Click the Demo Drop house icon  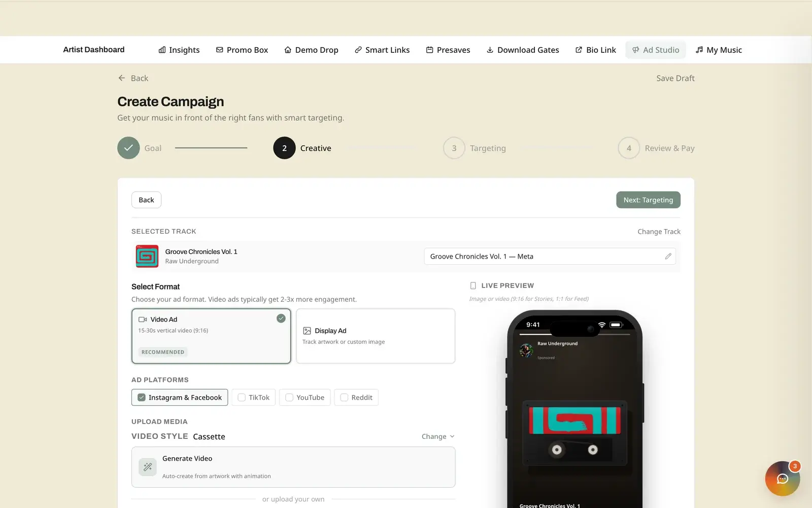click(288, 50)
